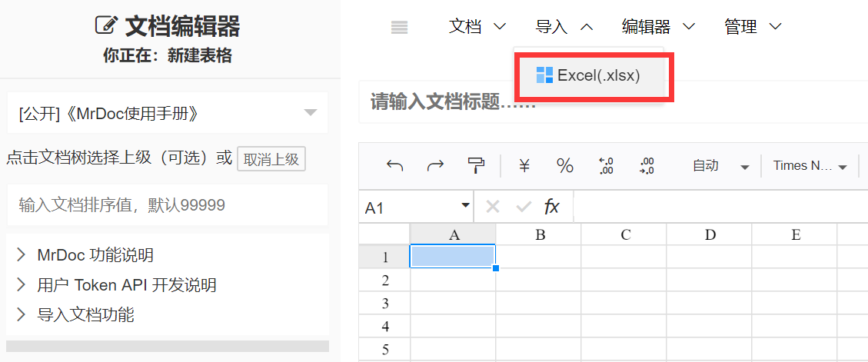Select column D header

pos(709,234)
